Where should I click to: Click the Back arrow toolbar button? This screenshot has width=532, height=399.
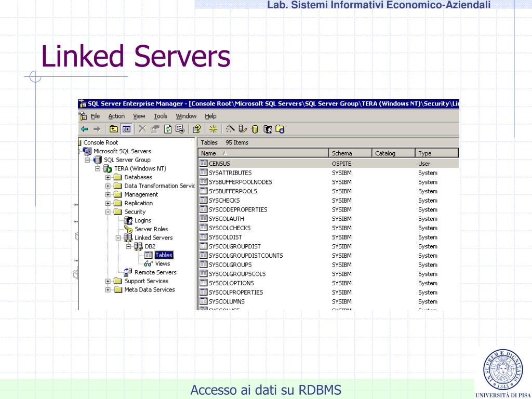click(x=85, y=129)
